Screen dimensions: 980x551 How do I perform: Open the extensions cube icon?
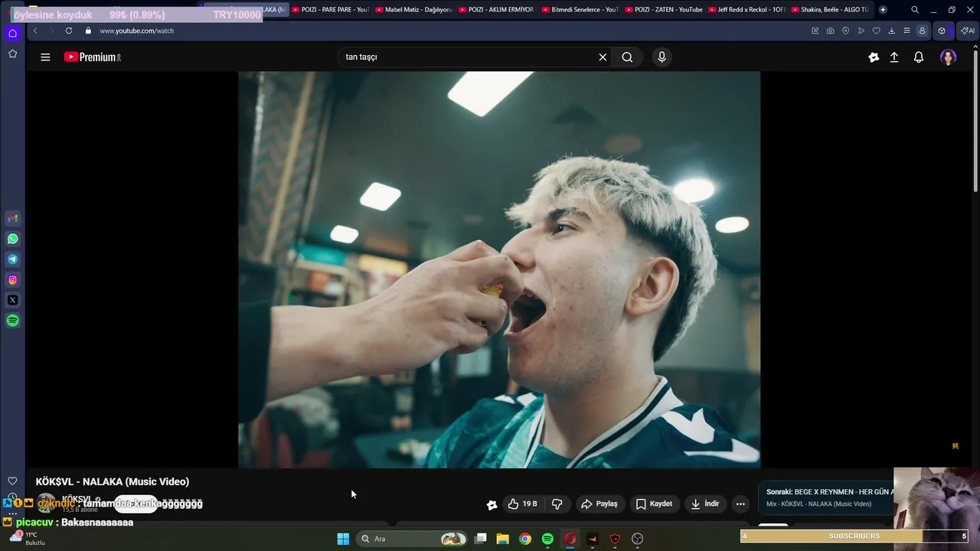pyautogui.click(x=942, y=31)
